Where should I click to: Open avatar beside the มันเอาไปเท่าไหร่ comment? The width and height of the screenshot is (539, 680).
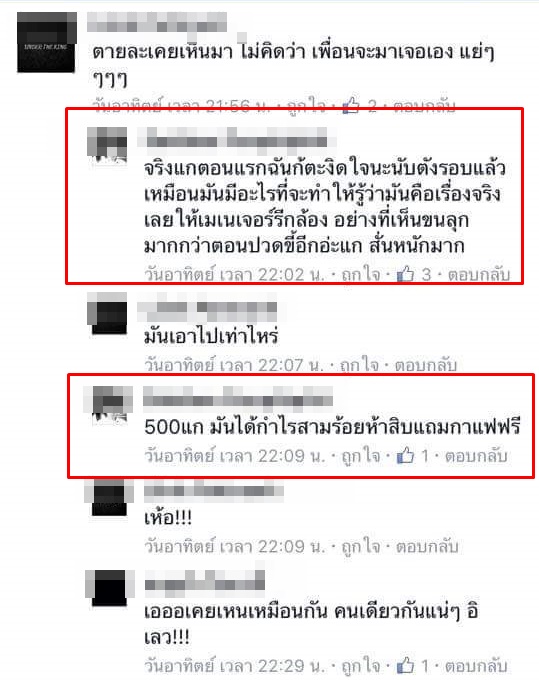tap(107, 313)
